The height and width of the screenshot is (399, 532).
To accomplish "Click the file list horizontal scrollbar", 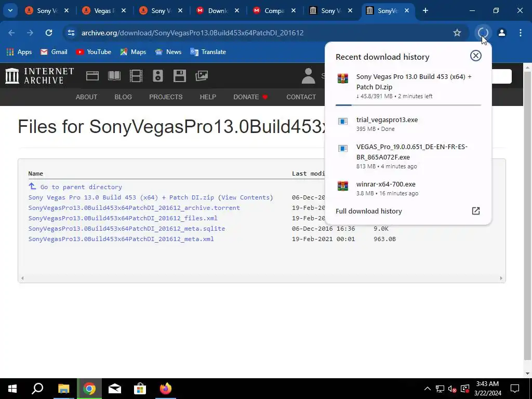I will tap(262, 278).
